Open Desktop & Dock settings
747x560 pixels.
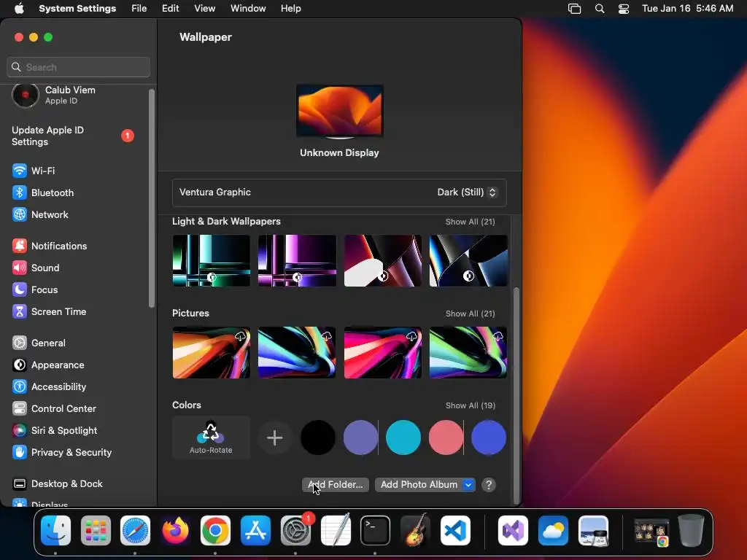57,484
